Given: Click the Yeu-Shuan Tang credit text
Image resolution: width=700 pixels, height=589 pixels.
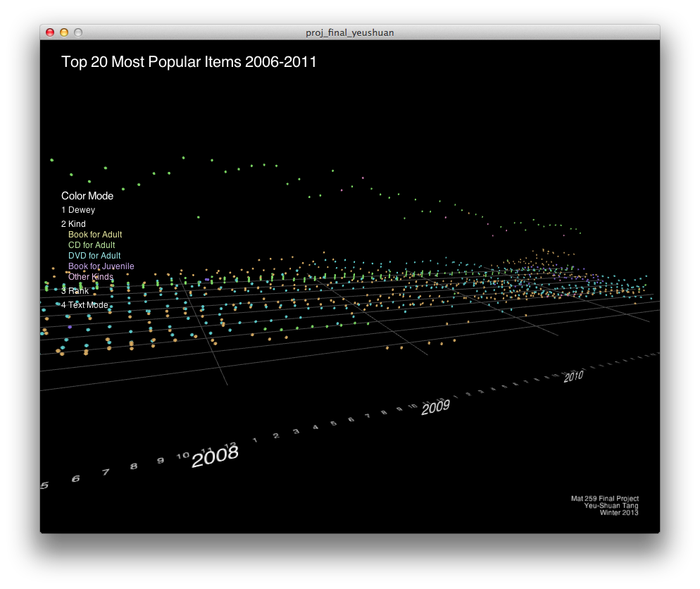Looking at the screenshot, I should (611, 505).
